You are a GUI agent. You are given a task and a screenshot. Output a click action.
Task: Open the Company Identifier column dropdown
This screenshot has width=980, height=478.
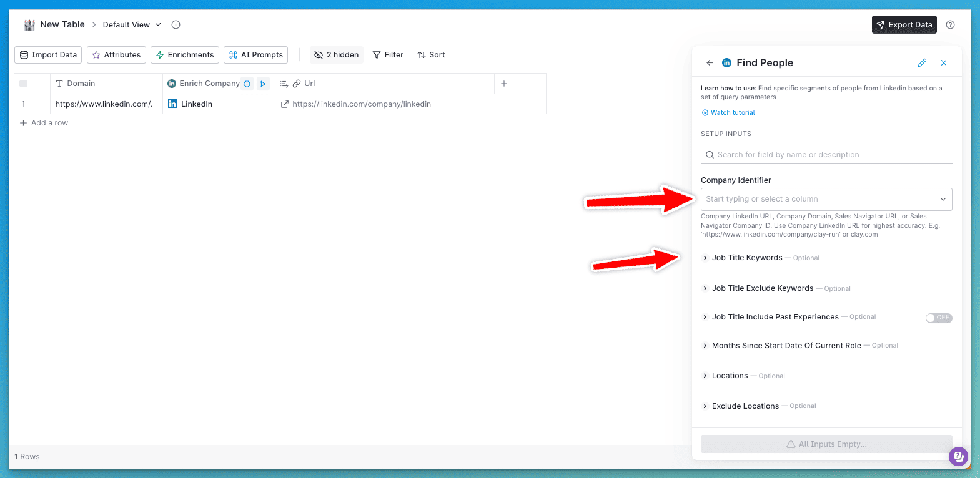[826, 199]
